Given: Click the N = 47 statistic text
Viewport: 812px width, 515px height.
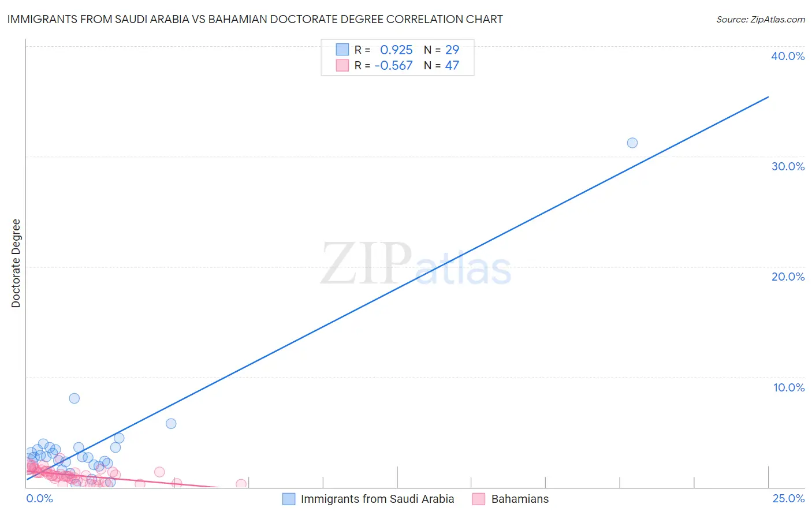Looking at the screenshot, I should click(441, 65).
